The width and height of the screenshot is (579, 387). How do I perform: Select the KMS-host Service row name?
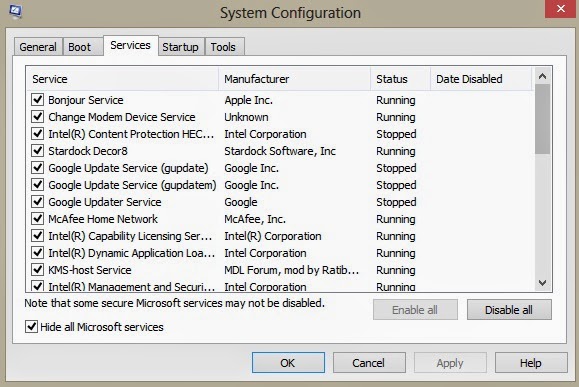pos(90,270)
